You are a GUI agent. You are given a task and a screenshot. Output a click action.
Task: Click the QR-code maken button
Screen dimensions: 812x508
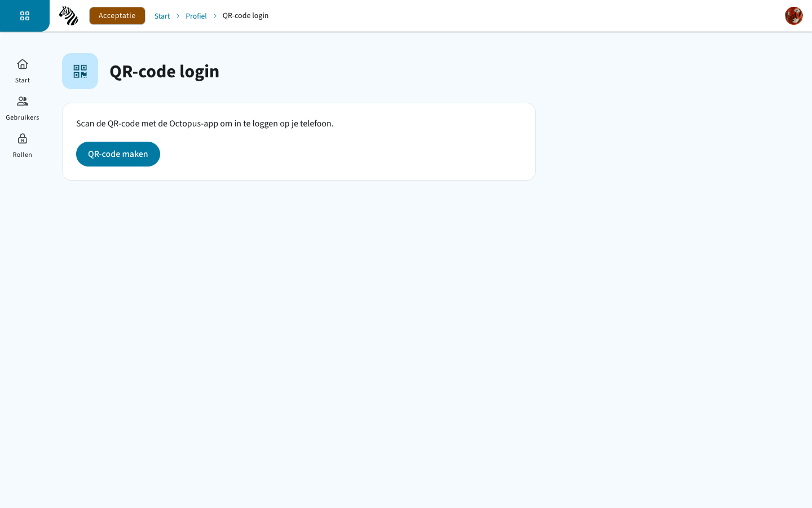118,154
